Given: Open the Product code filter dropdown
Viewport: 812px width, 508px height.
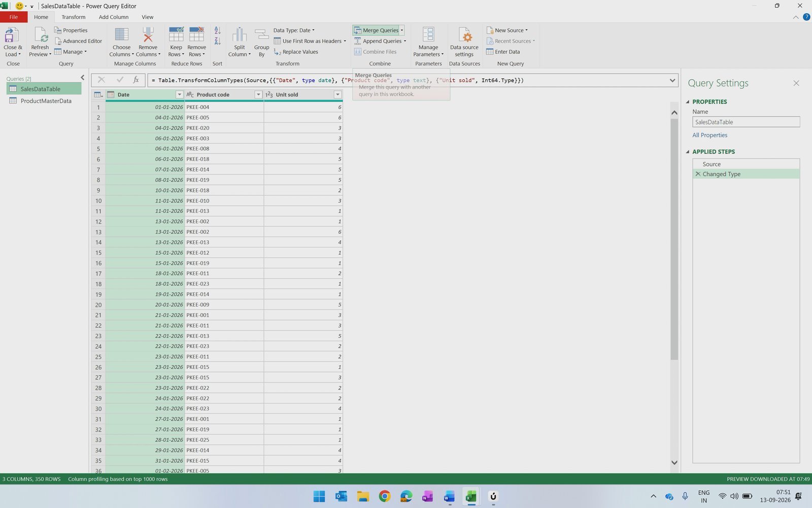Looking at the screenshot, I should (x=258, y=95).
